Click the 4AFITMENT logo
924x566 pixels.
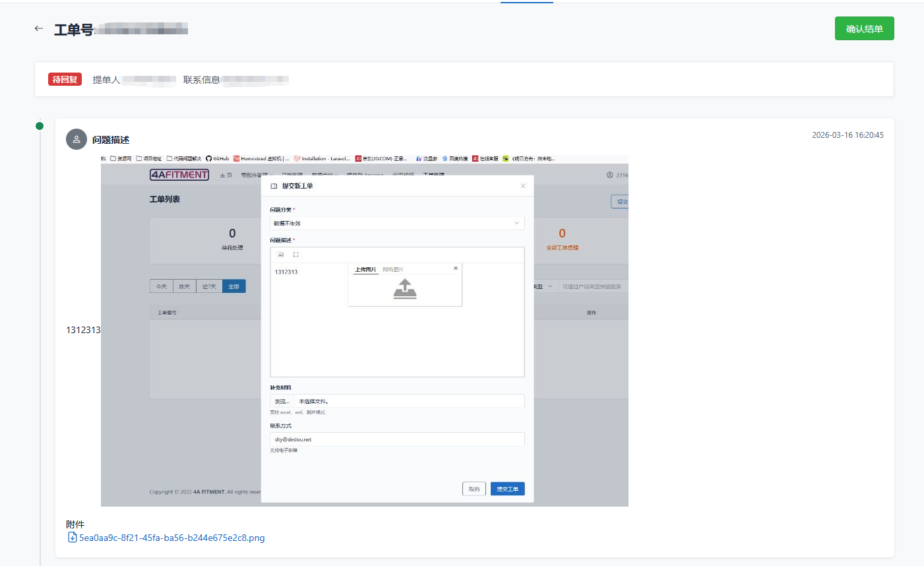(x=179, y=175)
